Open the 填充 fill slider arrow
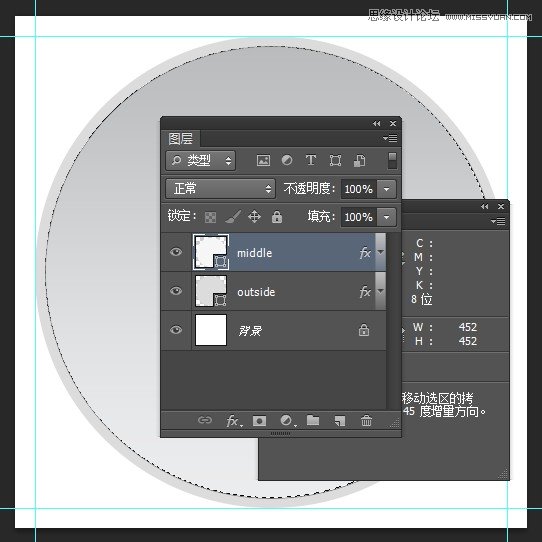 386,217
